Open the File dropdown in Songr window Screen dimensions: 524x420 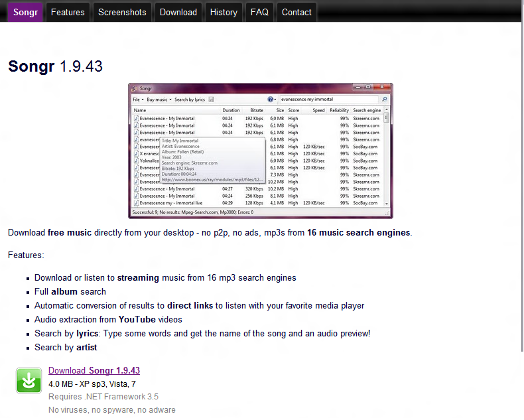point(138,100)
